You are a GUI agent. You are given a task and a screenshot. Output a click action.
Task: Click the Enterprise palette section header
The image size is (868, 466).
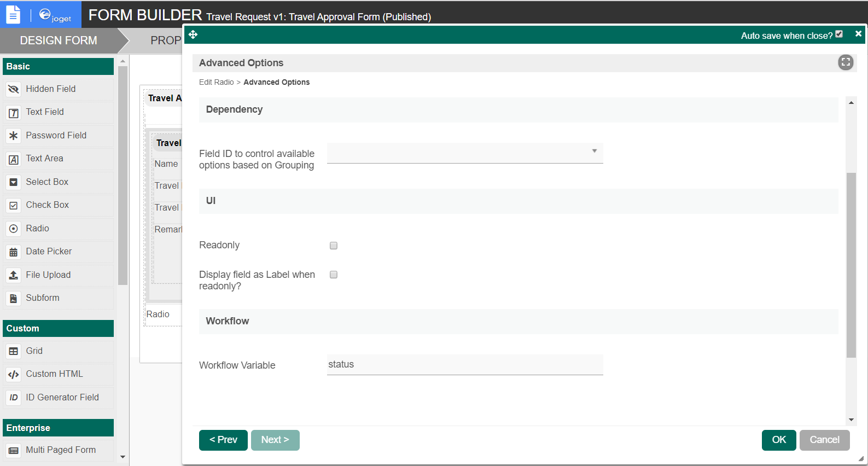coord(58,428)
